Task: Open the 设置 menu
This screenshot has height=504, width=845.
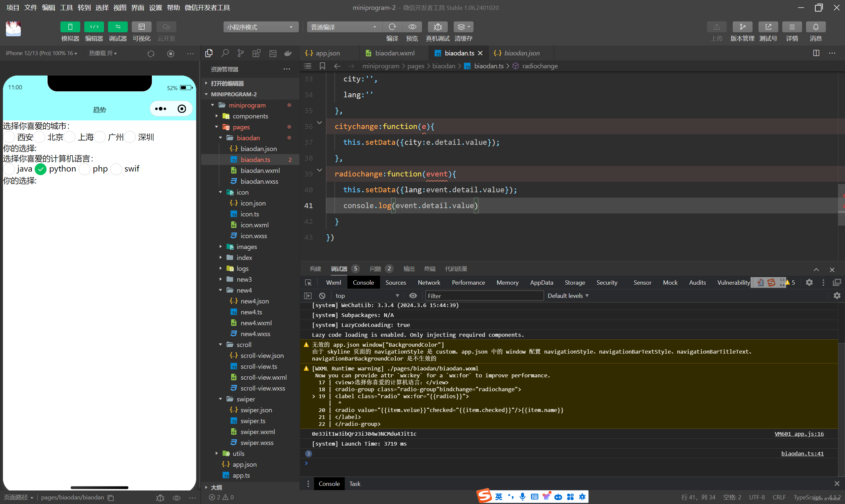Action: (x=155, y=8)
